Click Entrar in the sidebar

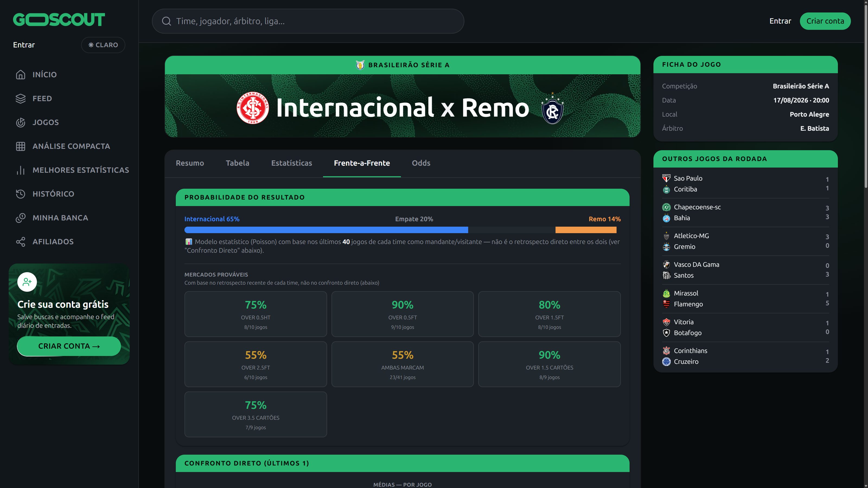(24, 45)
